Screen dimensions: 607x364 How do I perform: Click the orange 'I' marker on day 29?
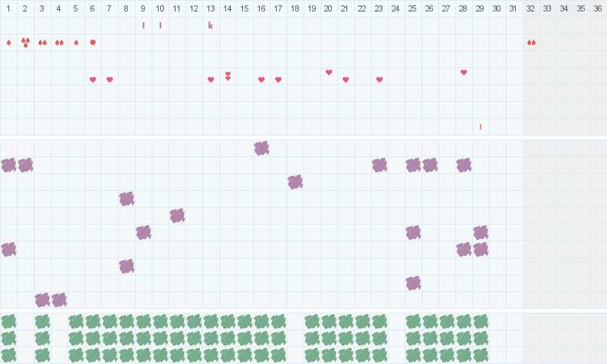pos(481,126)
